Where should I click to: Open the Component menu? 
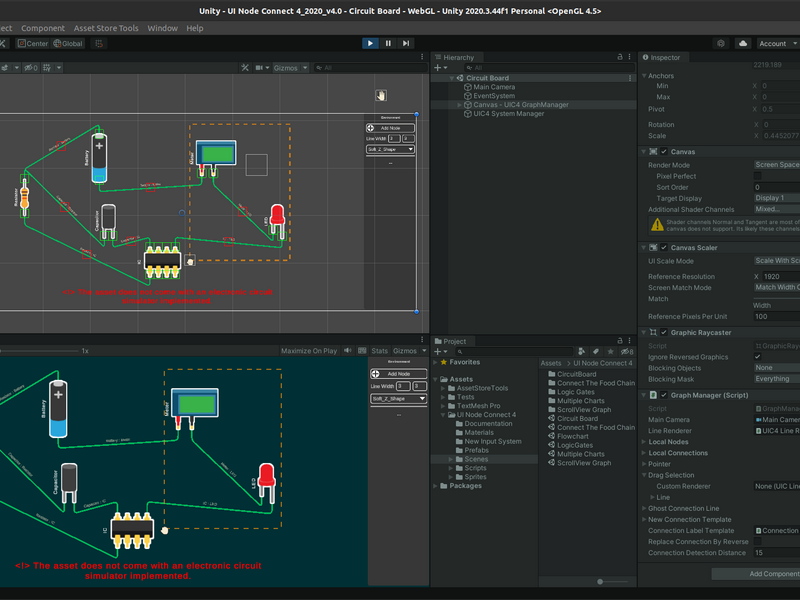43,28
